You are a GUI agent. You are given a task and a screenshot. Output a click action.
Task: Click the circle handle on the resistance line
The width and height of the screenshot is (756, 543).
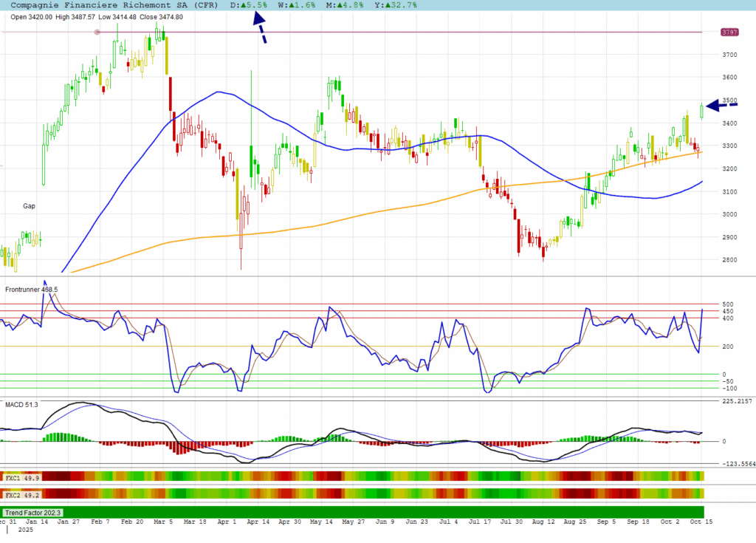click(x=97, y=33)
